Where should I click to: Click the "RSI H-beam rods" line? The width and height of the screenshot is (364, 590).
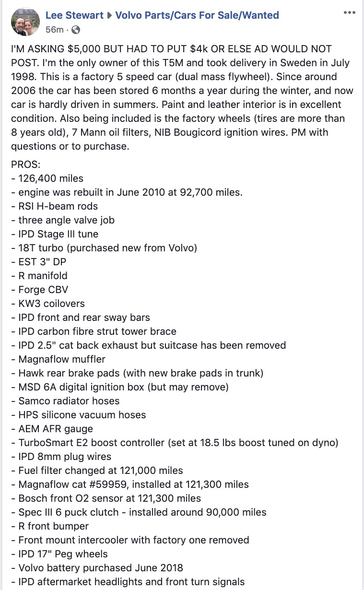[x=54, y=206]
